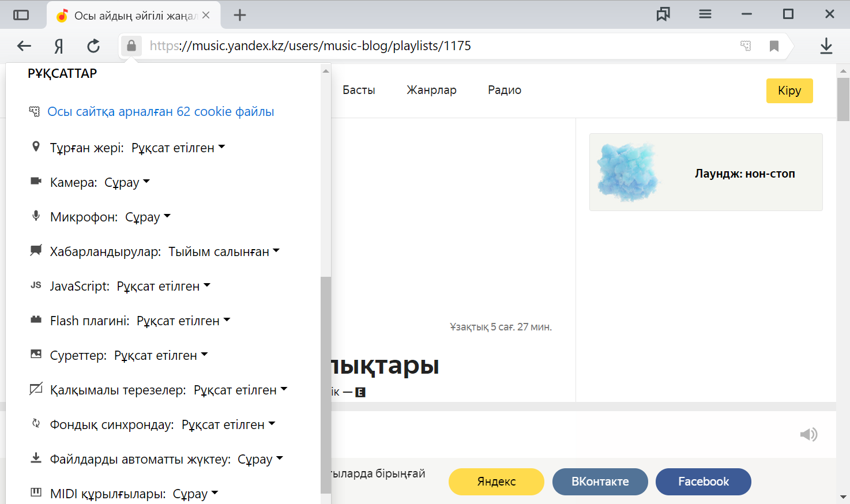Open a new tab with plus button

point(240,16)
